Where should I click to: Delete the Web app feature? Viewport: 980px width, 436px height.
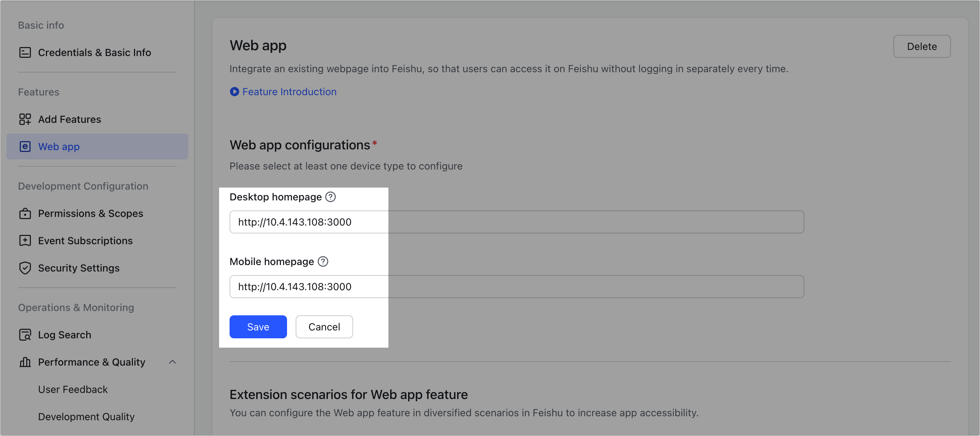pyautogui.click(x=921, y=46)
